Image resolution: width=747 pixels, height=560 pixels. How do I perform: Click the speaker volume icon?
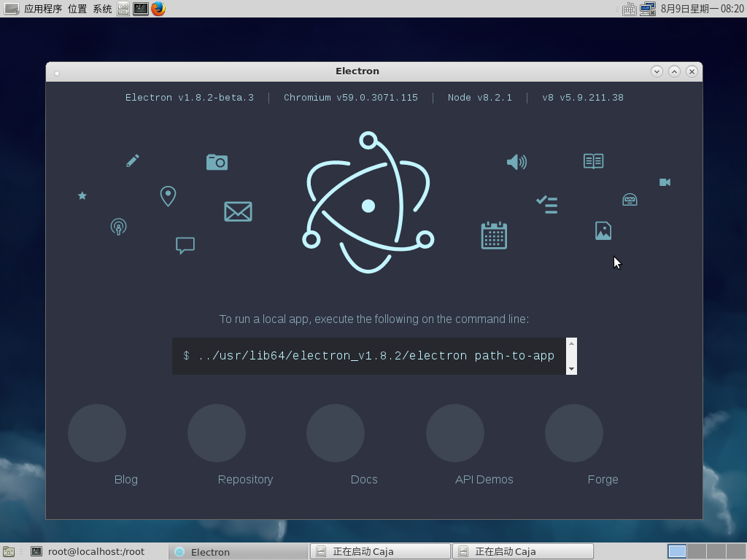[517, 162]
